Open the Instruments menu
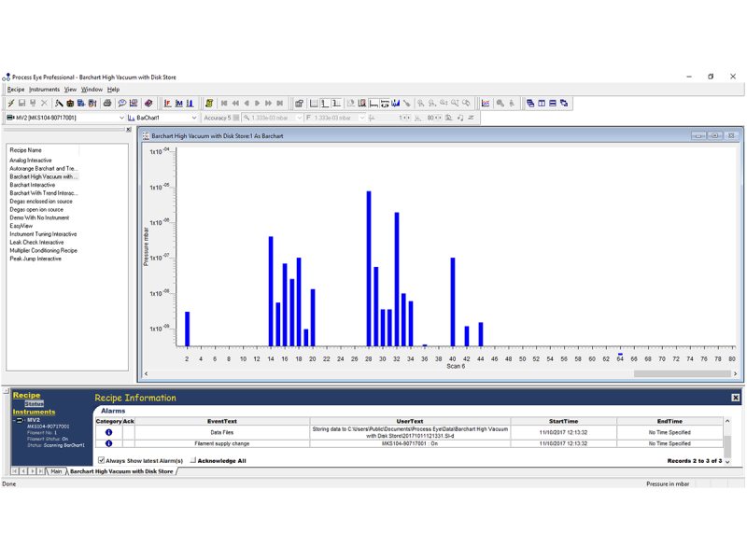 (x=44, y=89)
